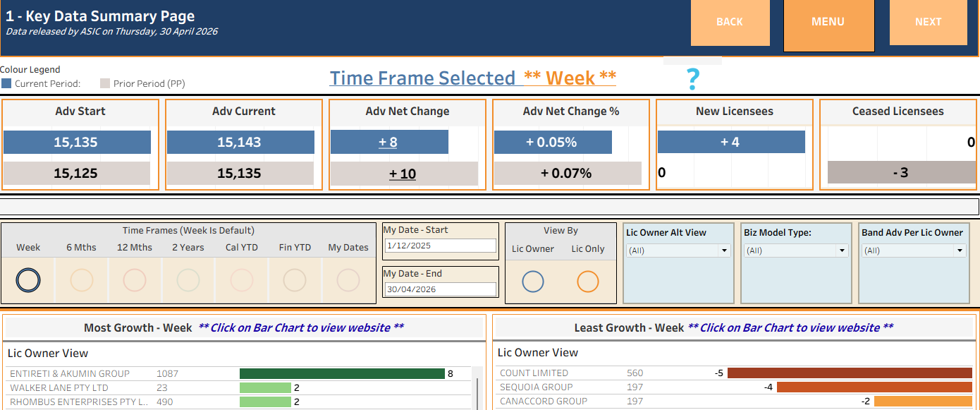Select the ENTIRETI & AKUMIN GROUP row label
The image size is (980, 410).
click(70, 373)
